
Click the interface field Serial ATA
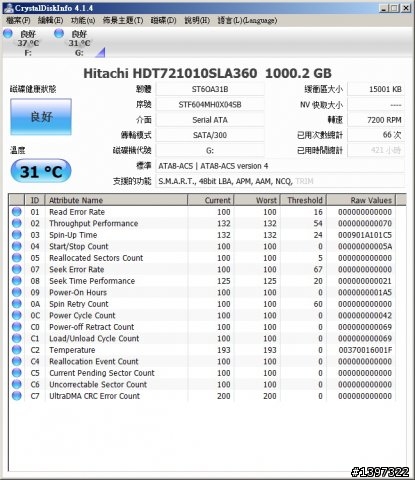tap(210, 120)
